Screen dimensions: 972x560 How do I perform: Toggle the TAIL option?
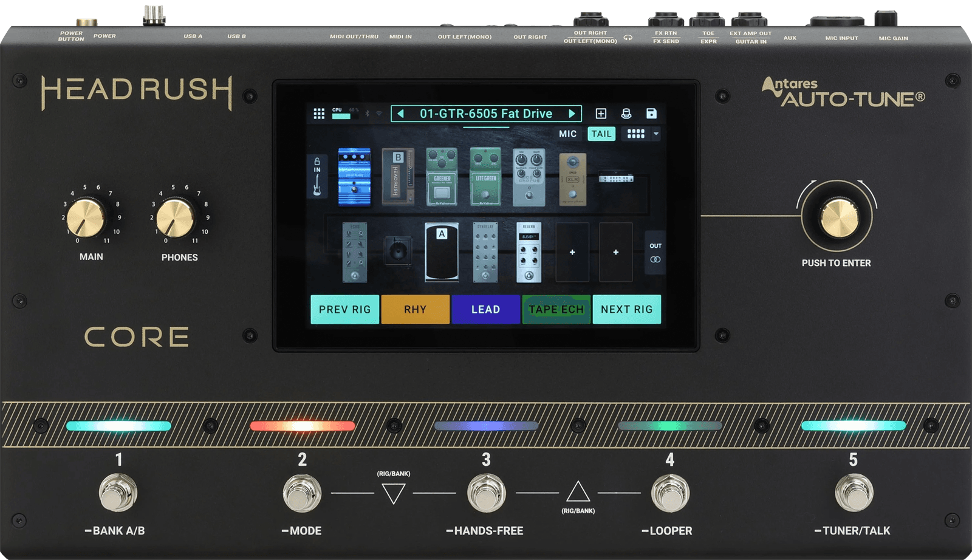click(601, 134)
